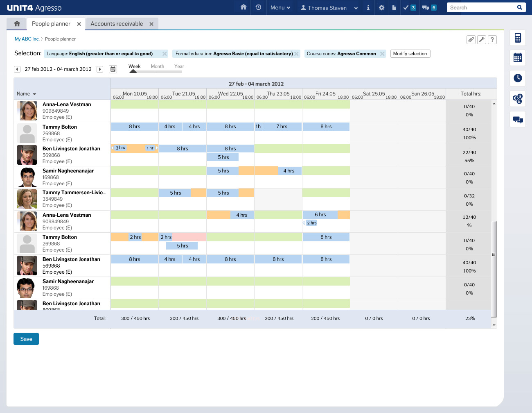Open the date picker calendar icon
Screen dimensions: 532x413
pos(113,69)
